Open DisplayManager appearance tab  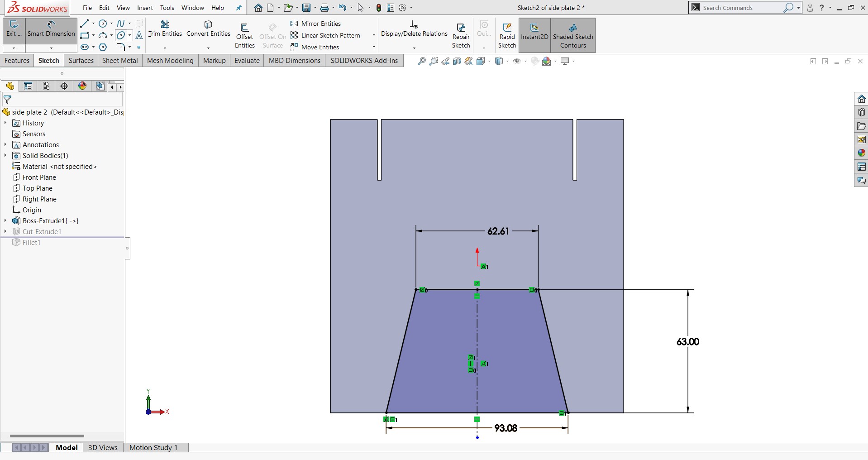tap(82, 86)
